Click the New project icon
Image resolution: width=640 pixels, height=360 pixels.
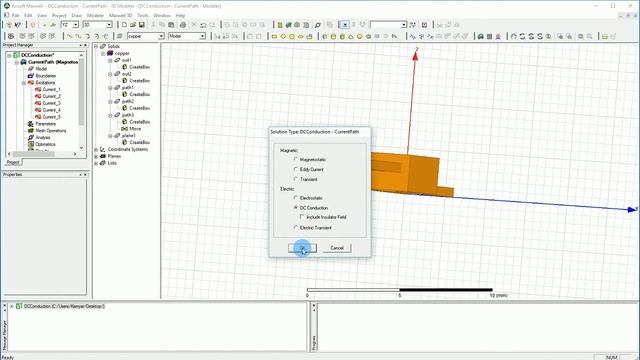click(124, 25)
